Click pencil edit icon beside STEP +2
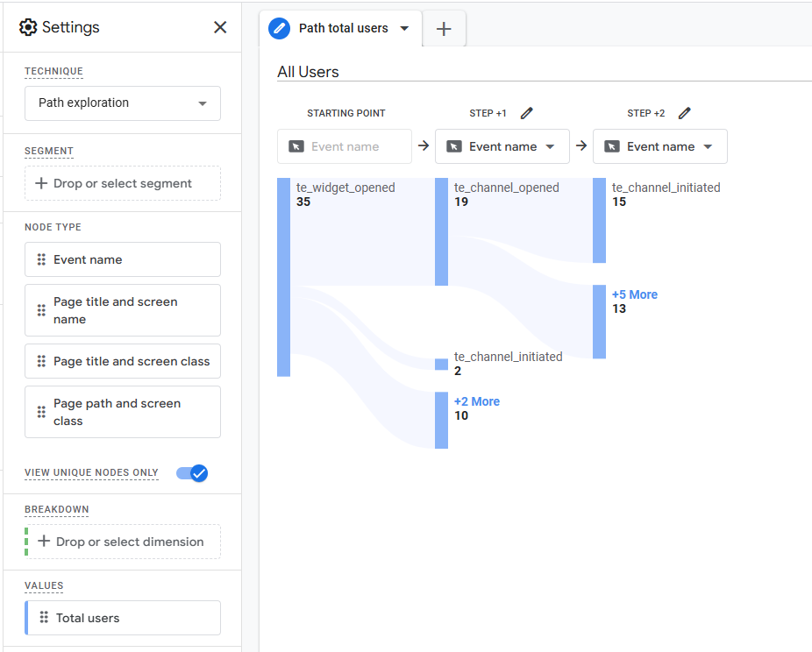812x652 pixels. point(684,113)
